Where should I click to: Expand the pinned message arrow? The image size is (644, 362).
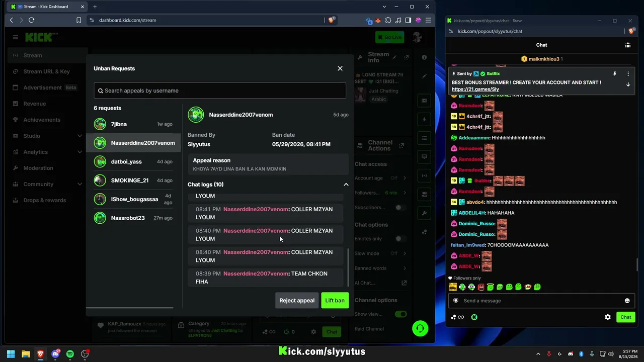click(628, 84)
